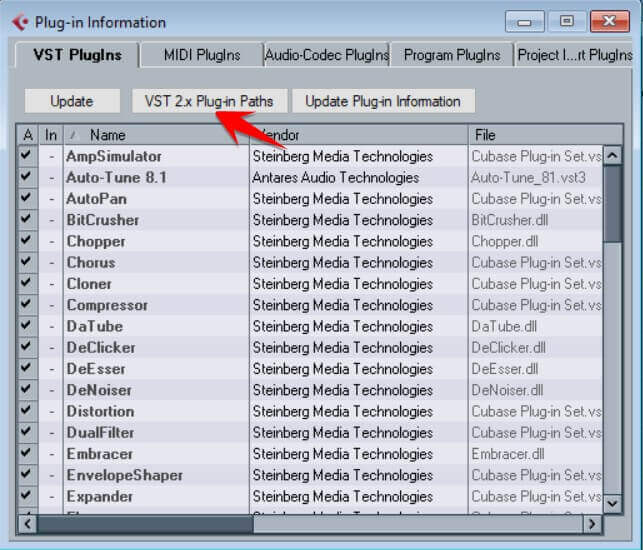643x550 pixels.
Task: Click the Expander plug-in name
Action: (100, 497)
